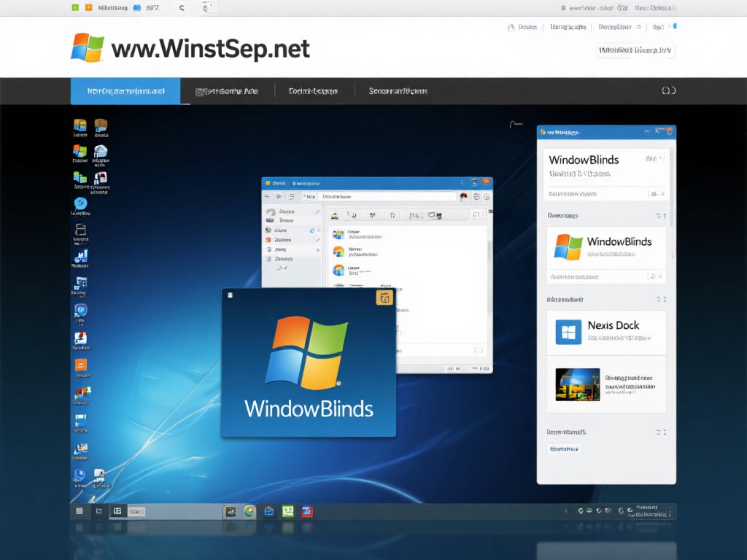Open the blue circle desktop shortcut icon
Image resolution: width=747 pixels, height=560 pixels.
tap(80, 203)
